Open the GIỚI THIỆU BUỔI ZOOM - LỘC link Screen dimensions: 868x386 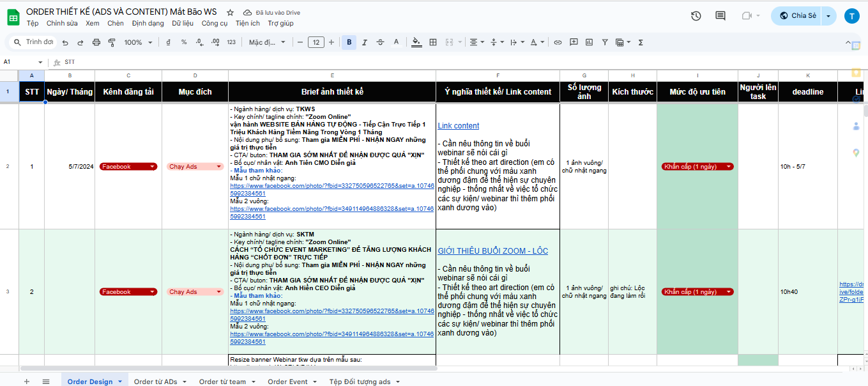click(x=492, y=251)
